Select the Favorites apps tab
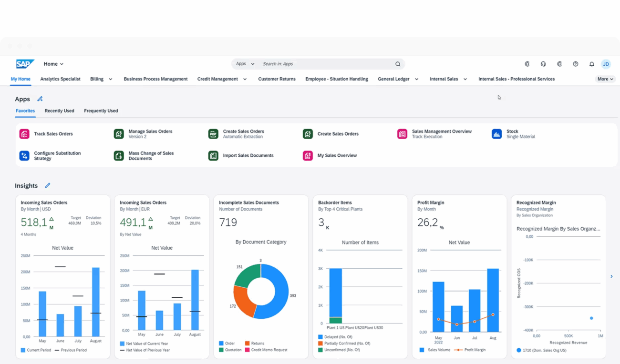The image size is (620, 364). (25, 111)
